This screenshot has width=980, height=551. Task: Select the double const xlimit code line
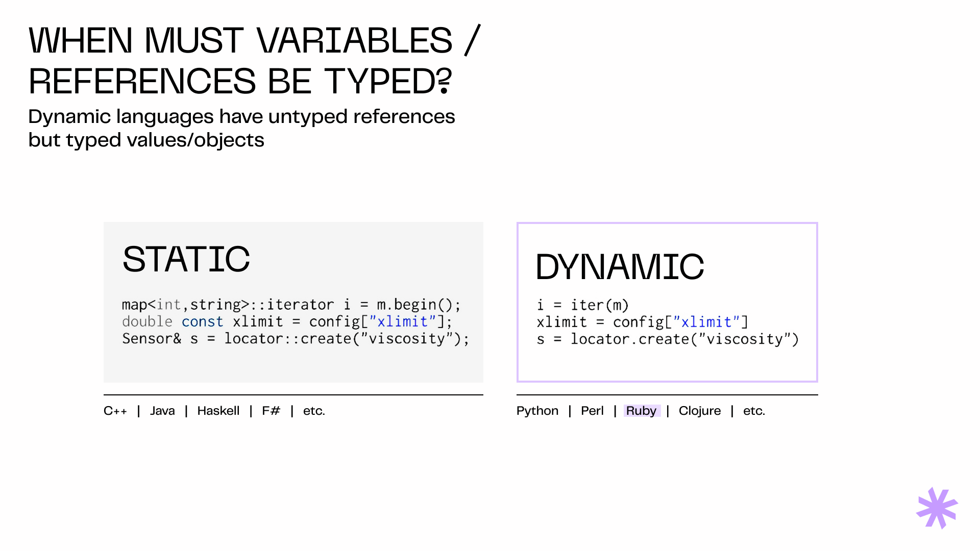click(287, 321)
